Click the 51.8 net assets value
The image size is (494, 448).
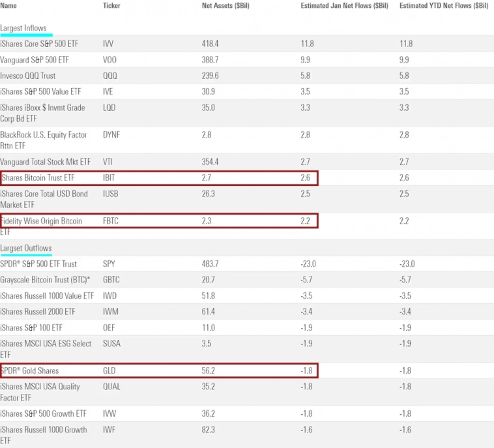209,295
